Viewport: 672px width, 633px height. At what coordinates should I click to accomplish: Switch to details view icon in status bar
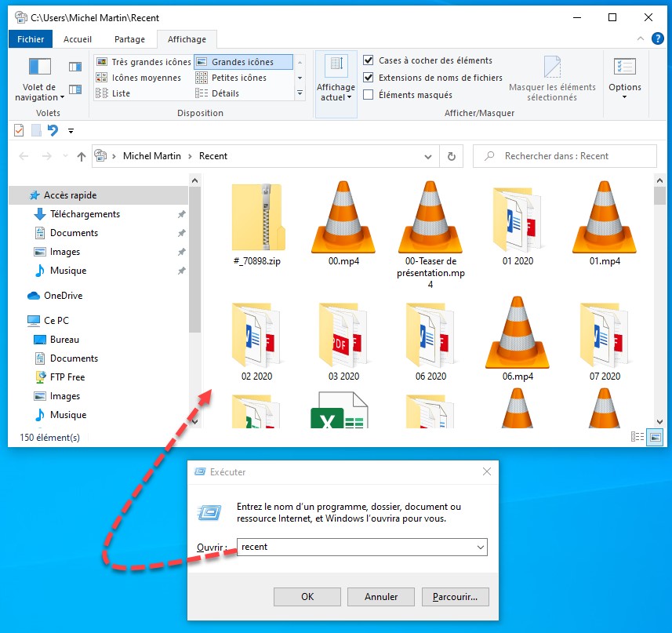638,437
